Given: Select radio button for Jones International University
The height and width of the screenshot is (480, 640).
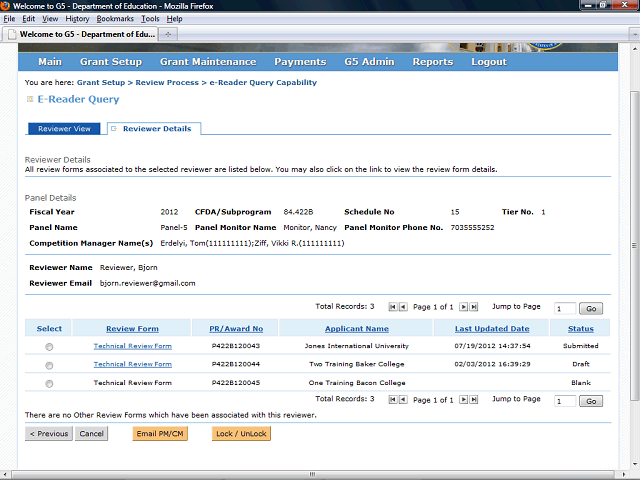Looking at the screenshot, I should pyautogui.click(x=49, y=347).
